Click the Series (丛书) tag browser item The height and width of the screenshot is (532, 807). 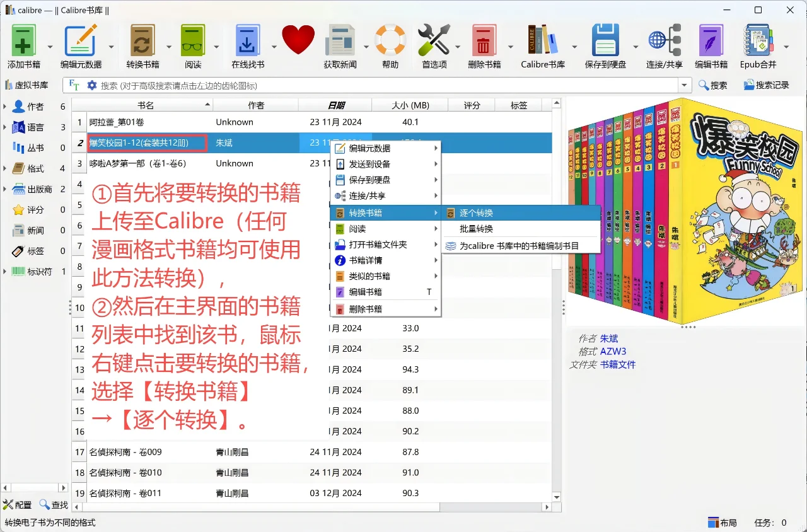click(35, 148)
